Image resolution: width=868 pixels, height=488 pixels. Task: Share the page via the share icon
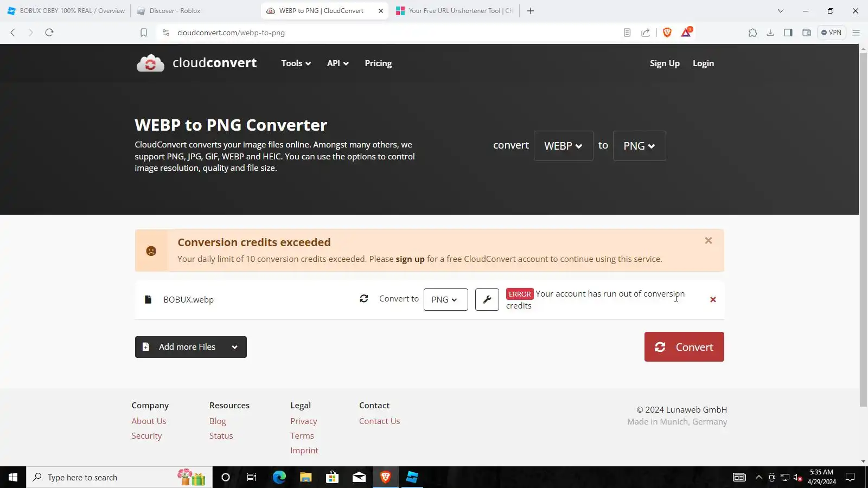[646, 33]
